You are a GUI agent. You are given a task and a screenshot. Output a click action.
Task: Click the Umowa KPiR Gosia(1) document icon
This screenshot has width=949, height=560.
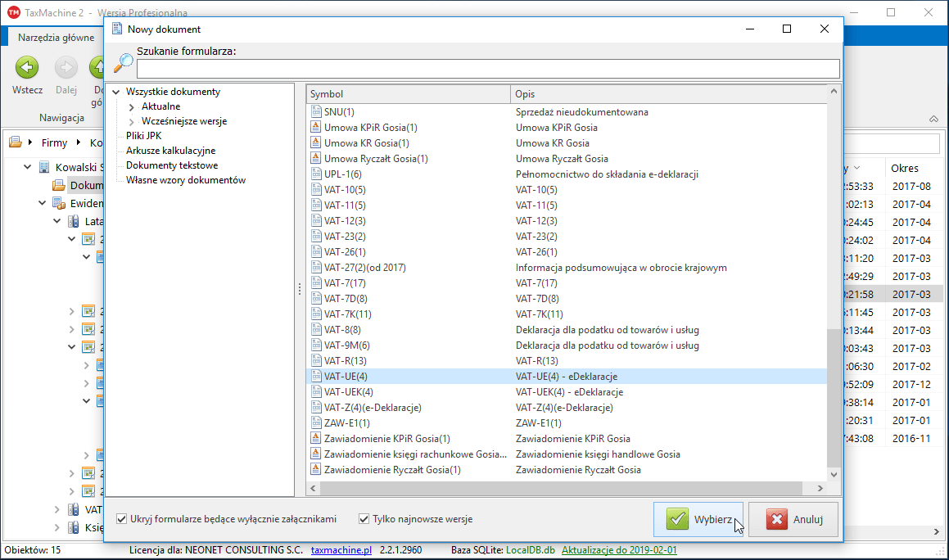317,128
